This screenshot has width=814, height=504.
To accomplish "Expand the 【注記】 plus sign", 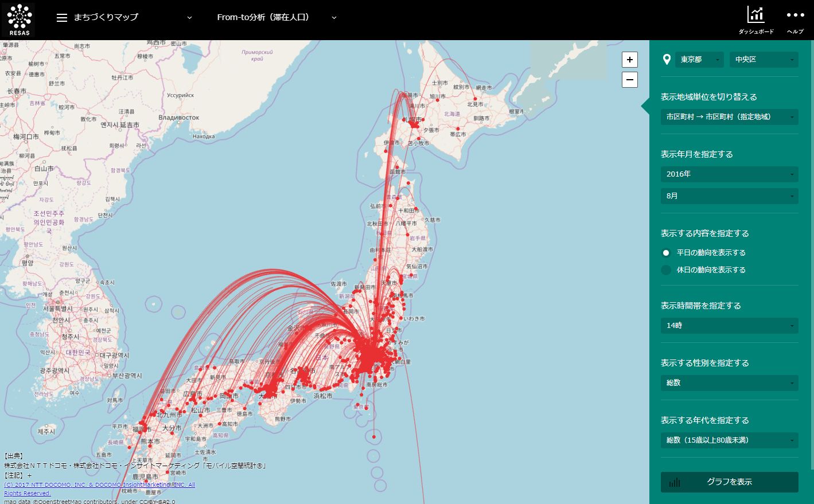I will coord(29,475).
